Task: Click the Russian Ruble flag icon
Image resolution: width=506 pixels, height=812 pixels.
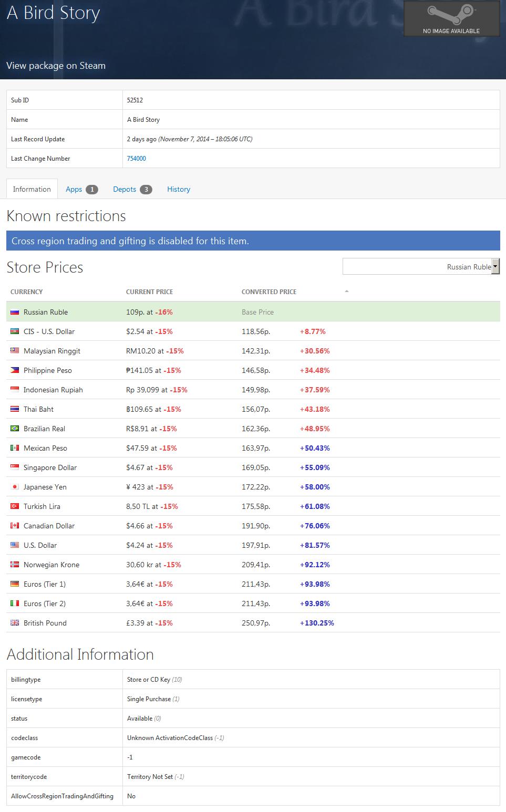Action: (15, 312)
